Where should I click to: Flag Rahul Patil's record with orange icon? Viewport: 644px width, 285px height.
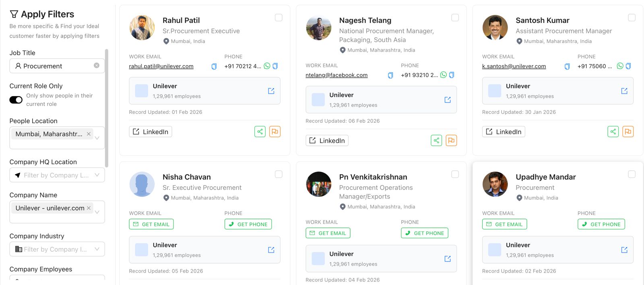[x=275, y=132]
